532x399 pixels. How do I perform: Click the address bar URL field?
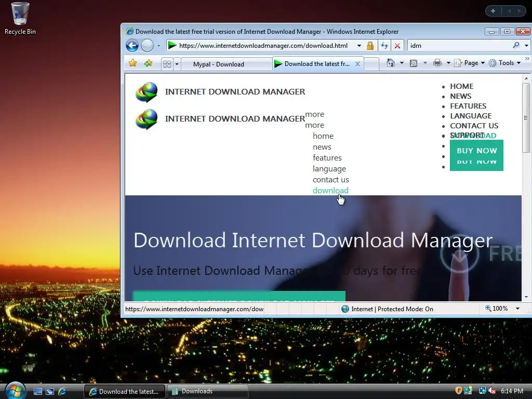point(263,46)
